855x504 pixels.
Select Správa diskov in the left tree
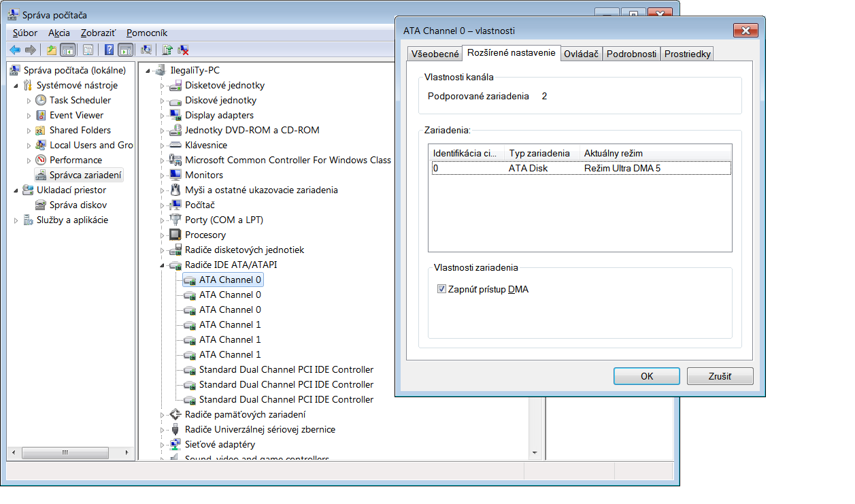point(78,205)
